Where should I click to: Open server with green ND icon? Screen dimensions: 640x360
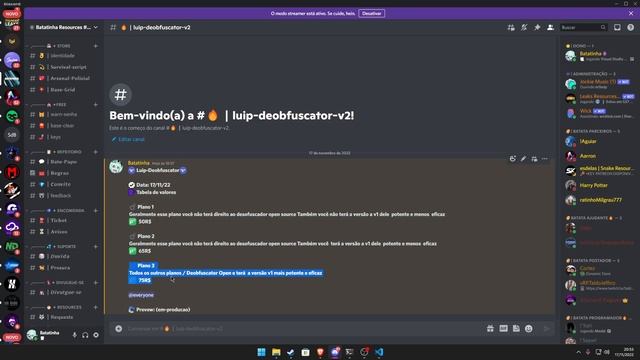click(x=12, y=247)
